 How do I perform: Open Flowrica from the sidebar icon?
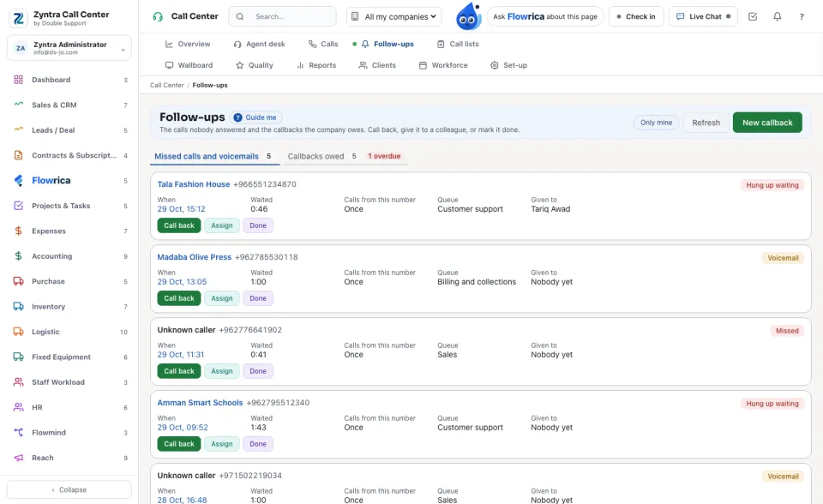18,181
